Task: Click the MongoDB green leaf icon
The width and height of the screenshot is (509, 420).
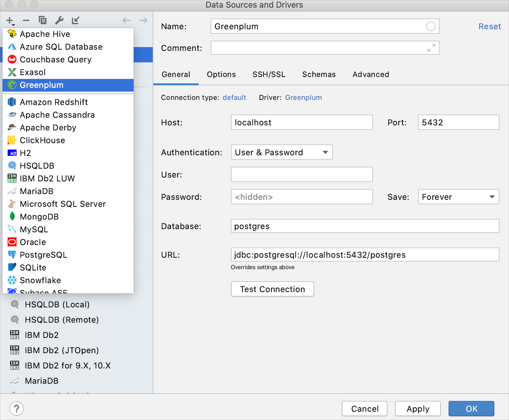Action: coord(12,216)
